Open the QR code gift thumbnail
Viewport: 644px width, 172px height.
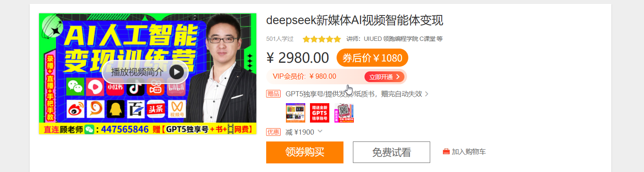(344, 113)
